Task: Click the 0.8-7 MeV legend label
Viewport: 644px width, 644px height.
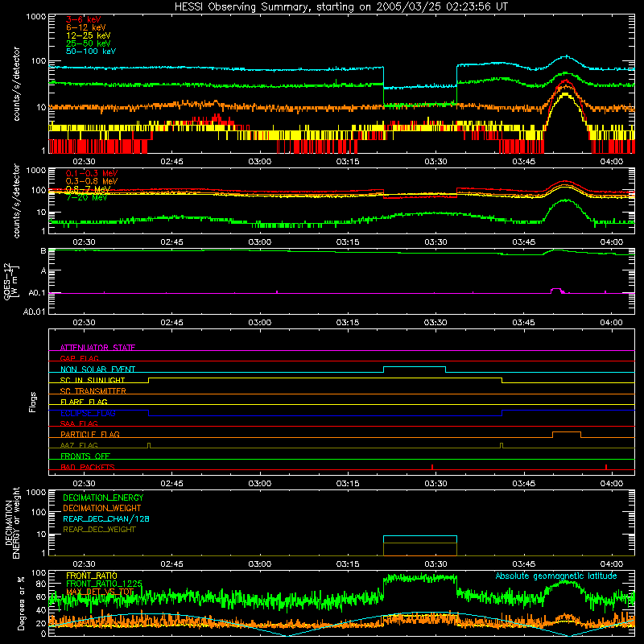Action: 89,189
